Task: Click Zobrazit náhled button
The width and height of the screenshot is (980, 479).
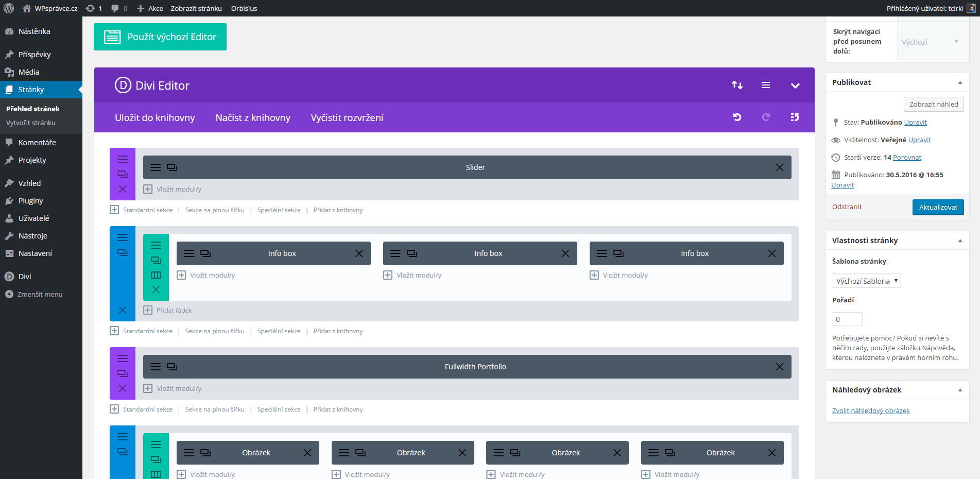Action: click(x=934, y=104)
